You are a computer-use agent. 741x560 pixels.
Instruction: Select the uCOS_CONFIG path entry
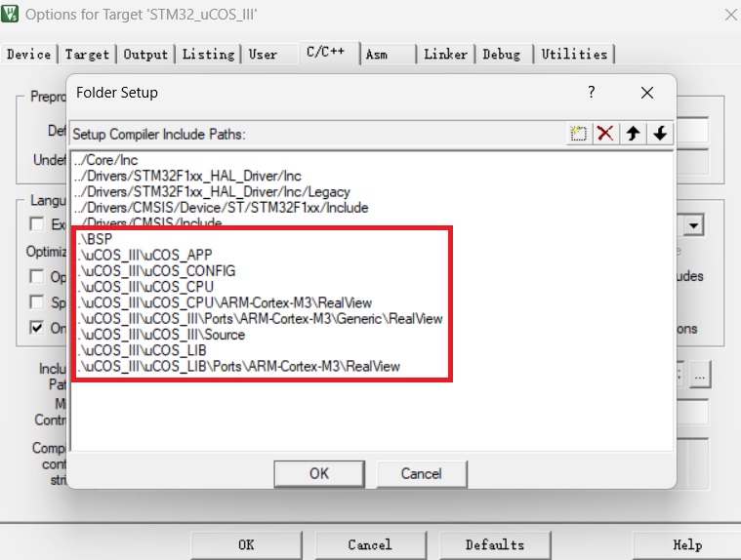tap(156, 271)
